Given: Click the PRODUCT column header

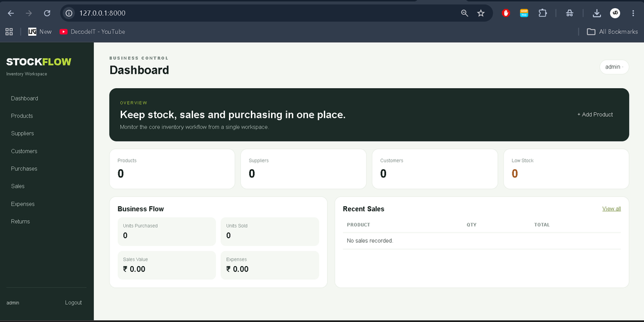Looking at the screenshot, I should [358, 225].
